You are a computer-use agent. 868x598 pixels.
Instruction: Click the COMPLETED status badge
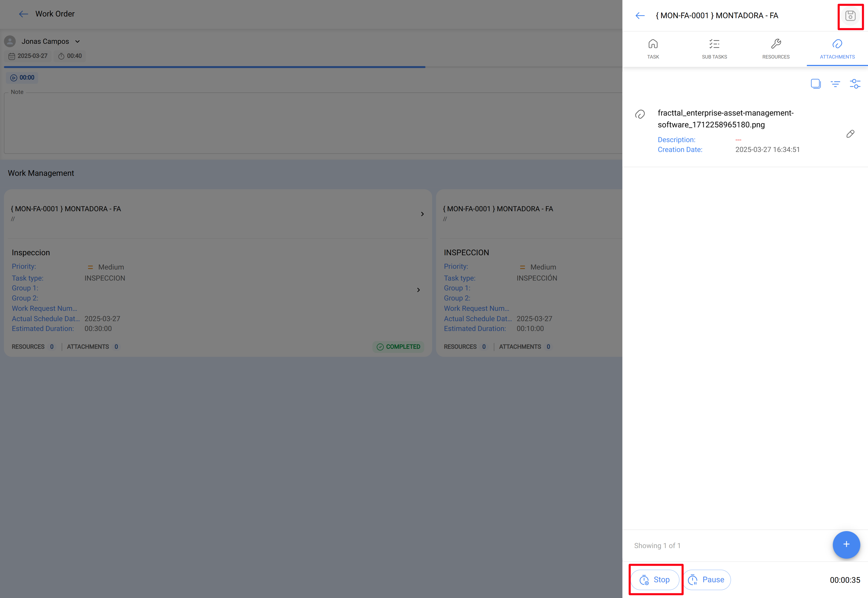click(398, 347)
